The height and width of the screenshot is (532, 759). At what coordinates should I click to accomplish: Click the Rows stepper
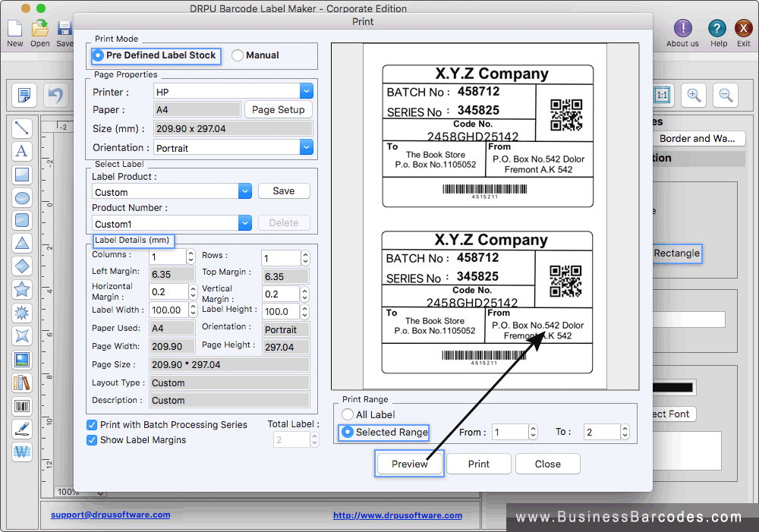305,258
